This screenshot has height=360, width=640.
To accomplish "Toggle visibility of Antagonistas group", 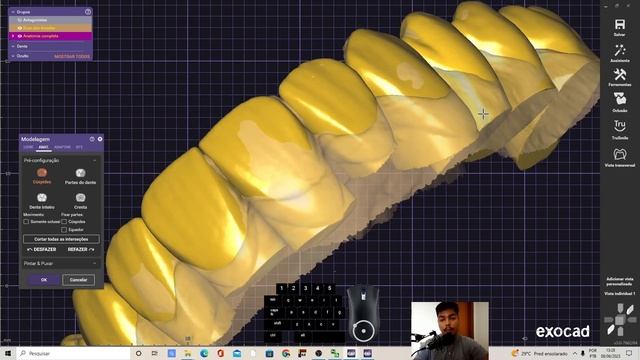I will [20, 20].
